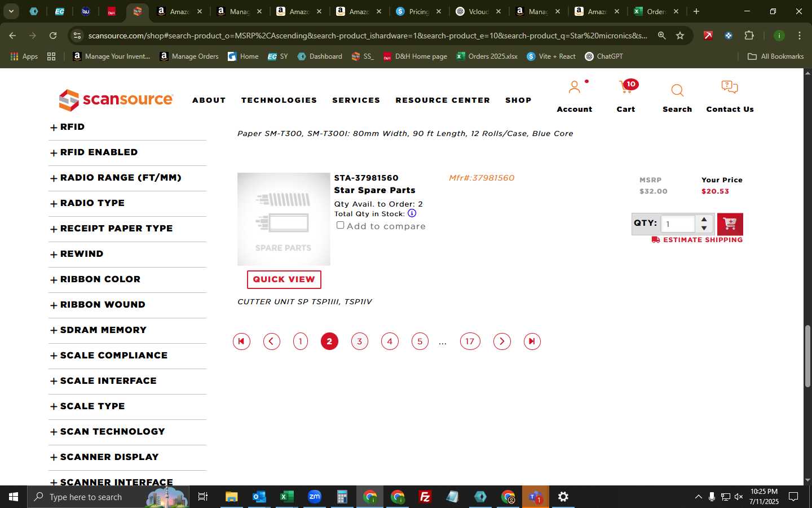This screenshot has height=508, width=812.
Task: Open browser extensions puzzle icon
Action: point(749,36)
